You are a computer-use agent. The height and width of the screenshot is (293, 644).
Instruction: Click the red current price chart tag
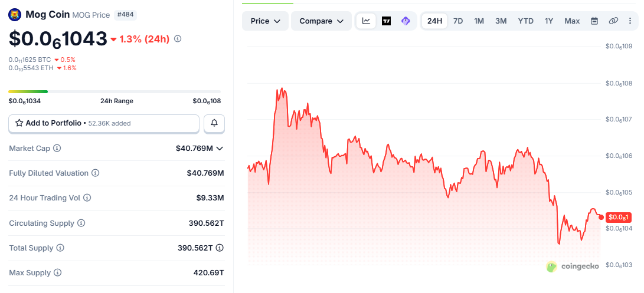pos(617,217)
